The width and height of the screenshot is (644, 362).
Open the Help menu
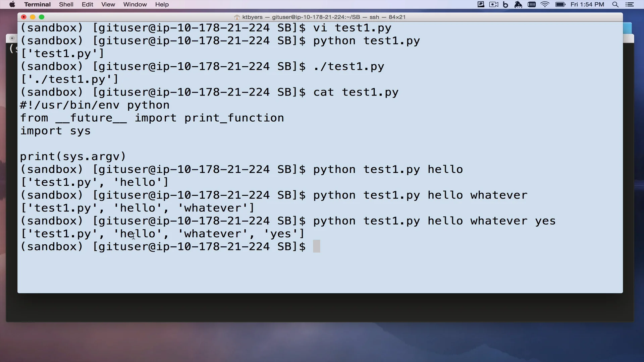click(x=162, y=4)
